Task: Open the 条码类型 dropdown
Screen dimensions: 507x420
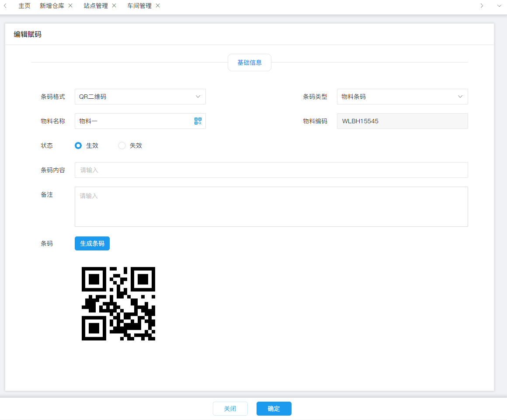Action: point(402,97)
